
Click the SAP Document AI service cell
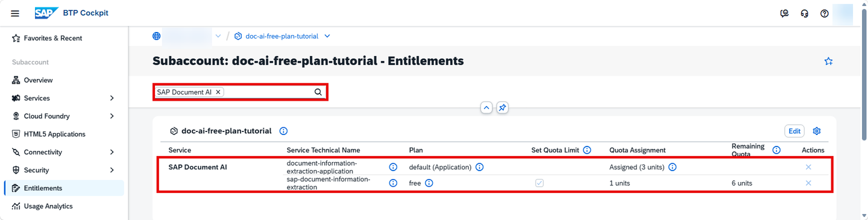tap(198, 167)
